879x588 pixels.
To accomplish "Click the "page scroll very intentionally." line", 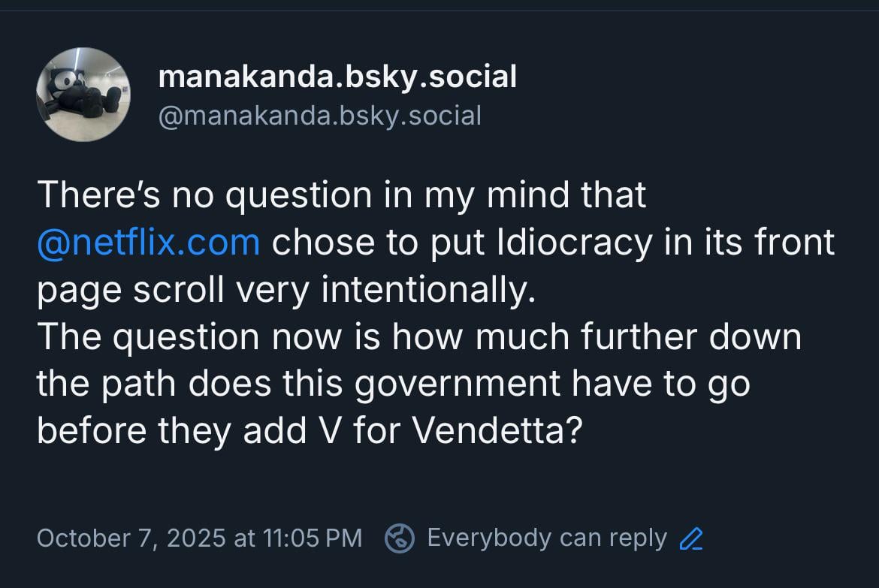I will [286, 290].
